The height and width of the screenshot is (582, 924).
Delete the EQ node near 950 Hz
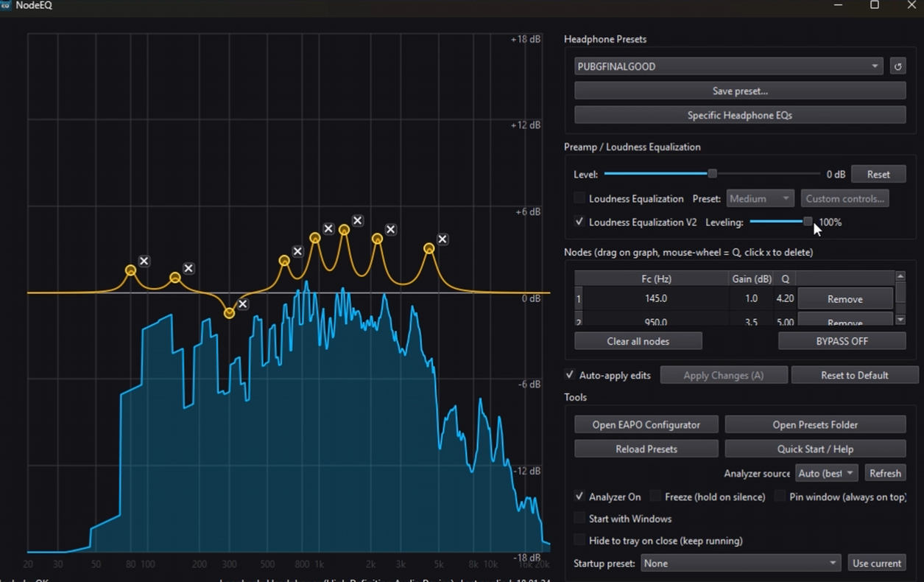click(x=328, y=228)
